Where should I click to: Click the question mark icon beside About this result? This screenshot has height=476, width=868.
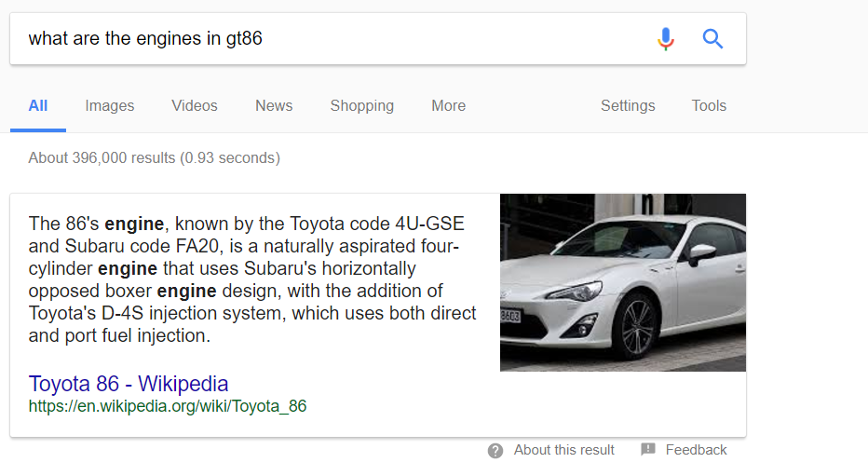495,451
